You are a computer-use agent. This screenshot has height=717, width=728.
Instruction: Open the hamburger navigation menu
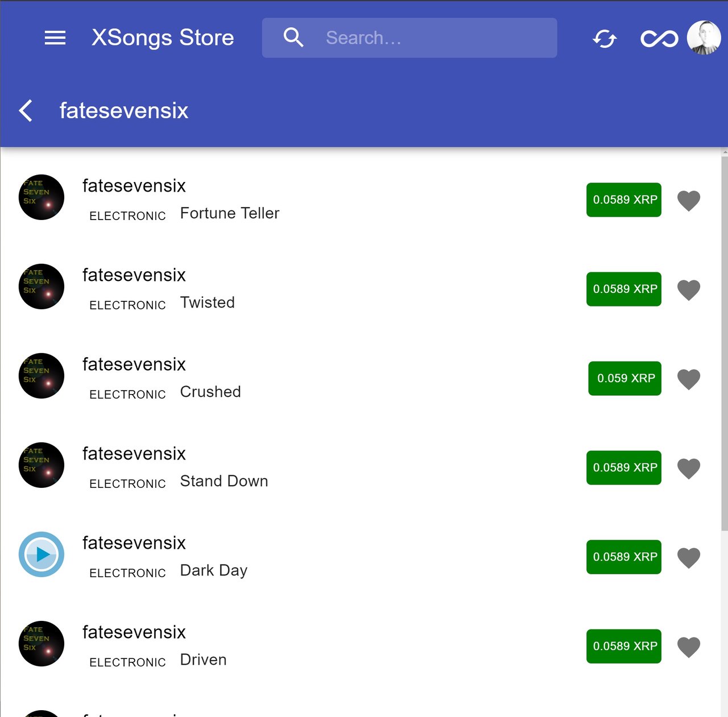pyautogui.click(x=55, y=38)
